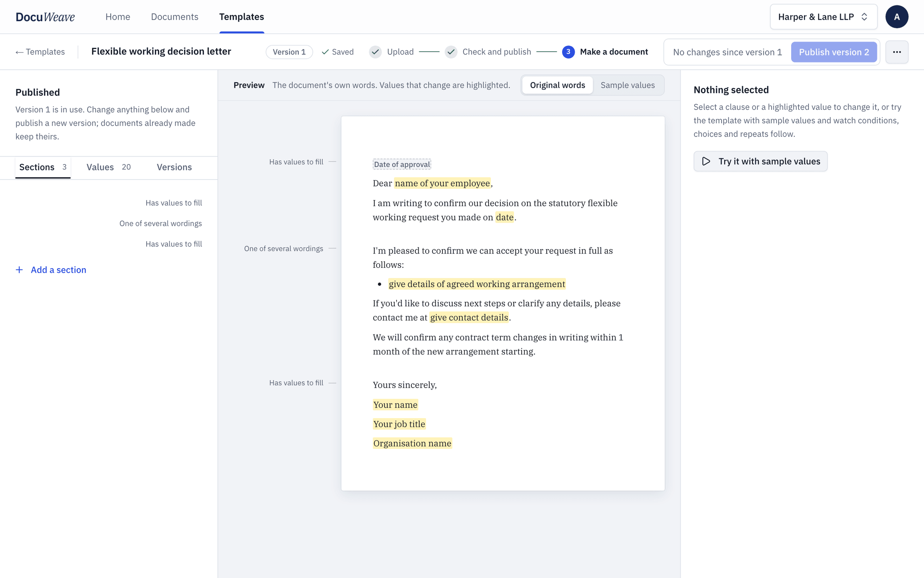Select the 'I'm pleased to confirm' clause
Screen dimensions: 924x578
[x=492, y=258]
